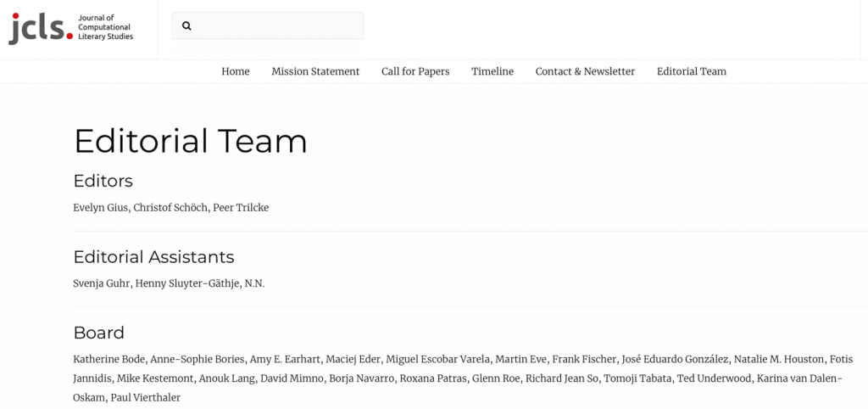
Task: Click board member Katherine Bode
Action: point(109,360)
